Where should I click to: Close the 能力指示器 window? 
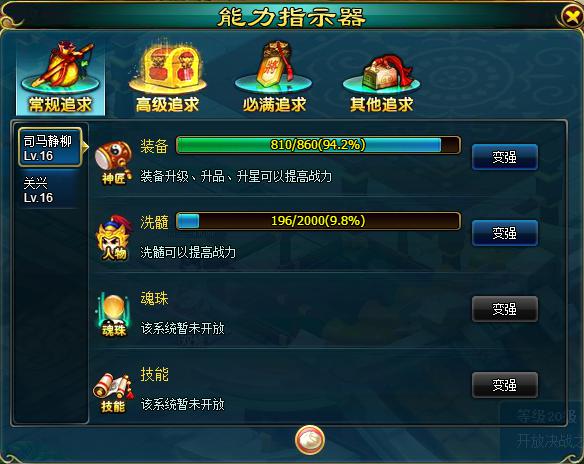coord(573,16)
